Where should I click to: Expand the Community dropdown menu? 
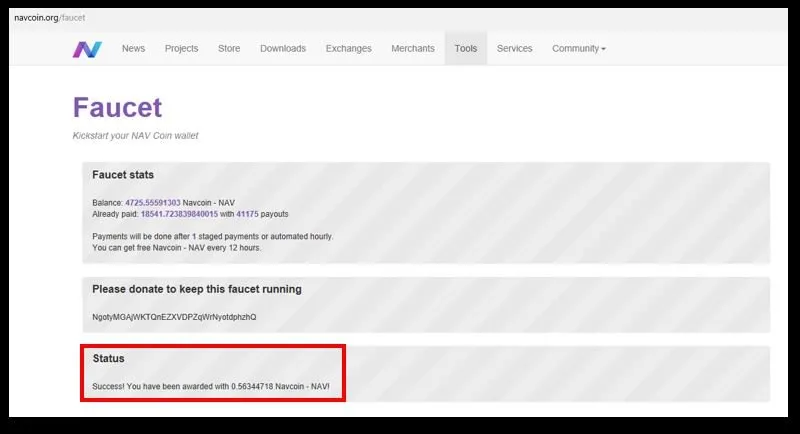(579, 48)
